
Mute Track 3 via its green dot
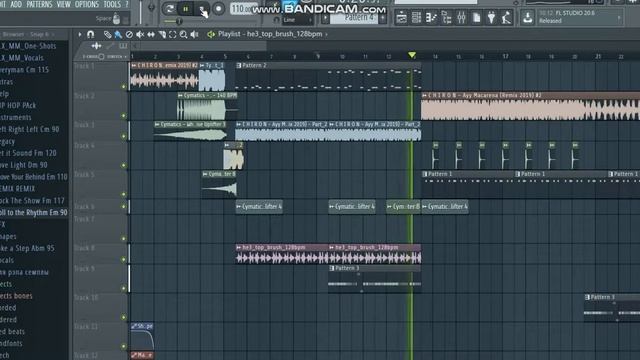click(124, 136)
